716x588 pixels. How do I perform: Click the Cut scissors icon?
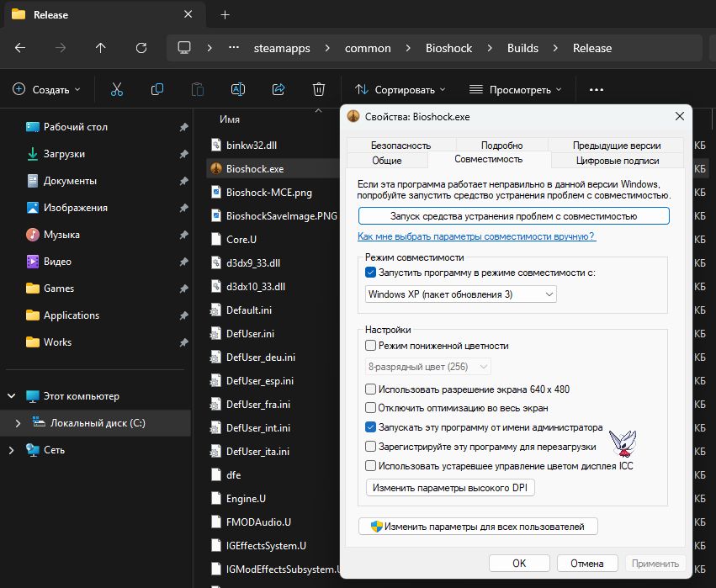pos(117,89)
